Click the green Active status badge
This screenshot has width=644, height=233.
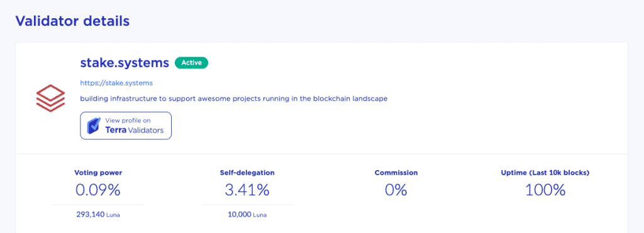pos(191,63)
